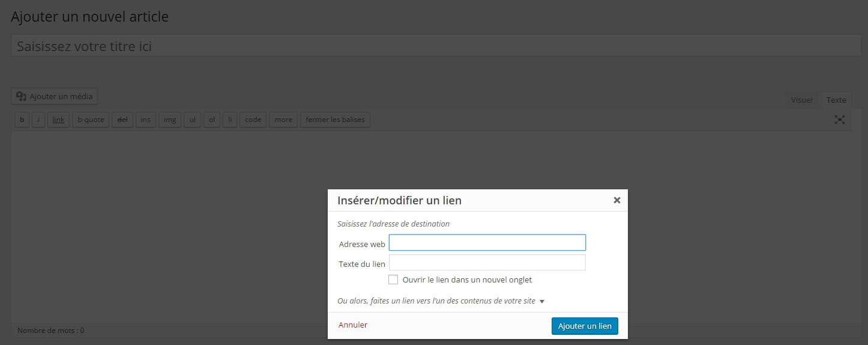Image resolution: width=868 pixels, height=345 pixels.
Task: Click the Ajouter un nouvel article heading
Action: [90, 17]
